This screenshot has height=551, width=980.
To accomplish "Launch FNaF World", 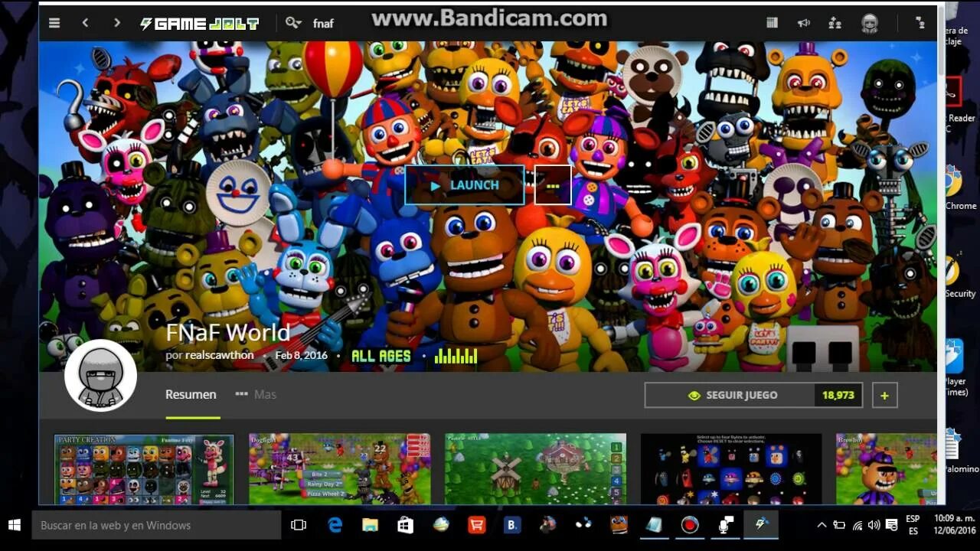I will [465, 185].
